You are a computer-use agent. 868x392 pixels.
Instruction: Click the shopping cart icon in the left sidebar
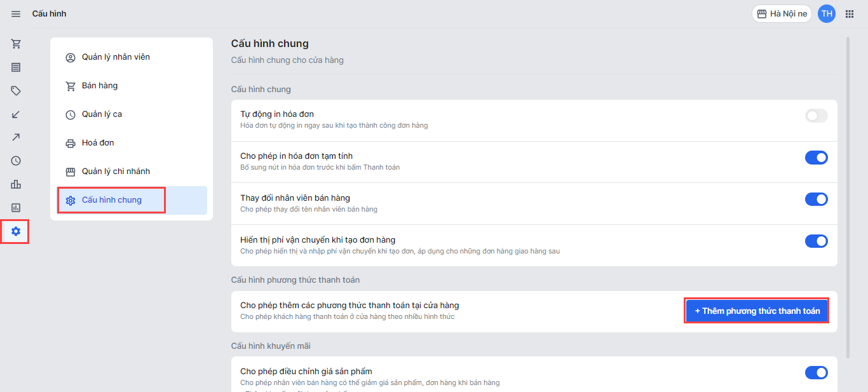click(x=16, y=44)
